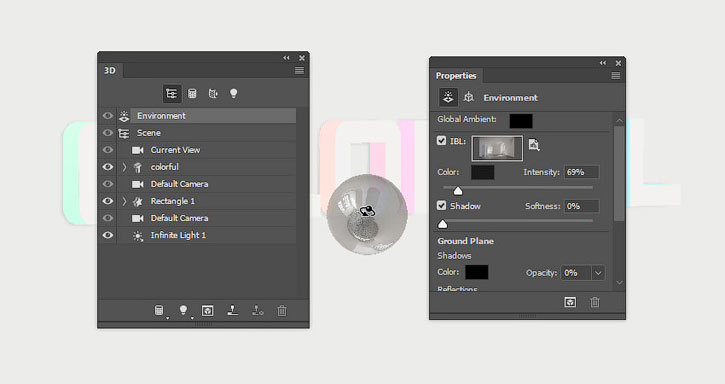The width and height of the screenshot is (725, 384).
Task: Toggle visibility of Scene row
Action: coord(108,133)
